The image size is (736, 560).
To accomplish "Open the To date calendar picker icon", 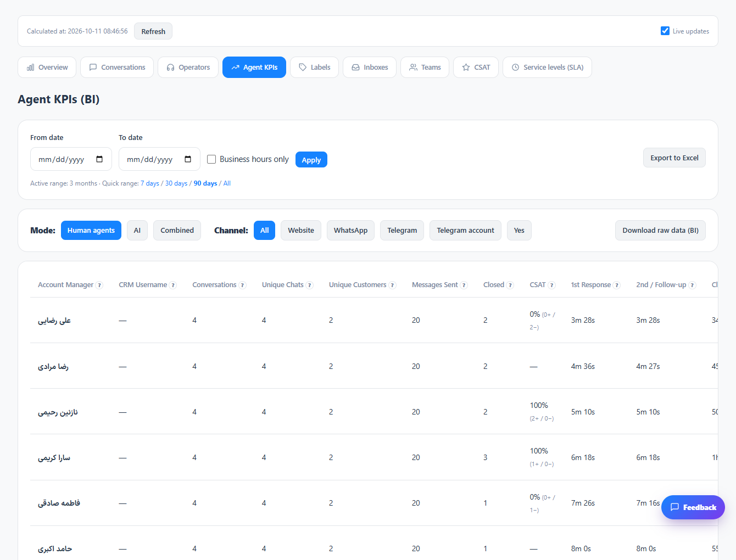I will [x=188, y=159].
